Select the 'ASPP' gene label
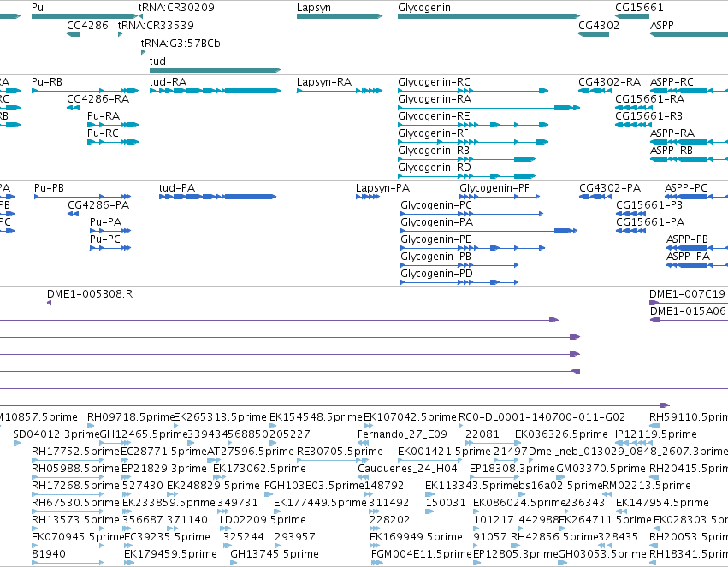Image resolution: width=728 pixels, height=567 pixels. tap(661, 26)
